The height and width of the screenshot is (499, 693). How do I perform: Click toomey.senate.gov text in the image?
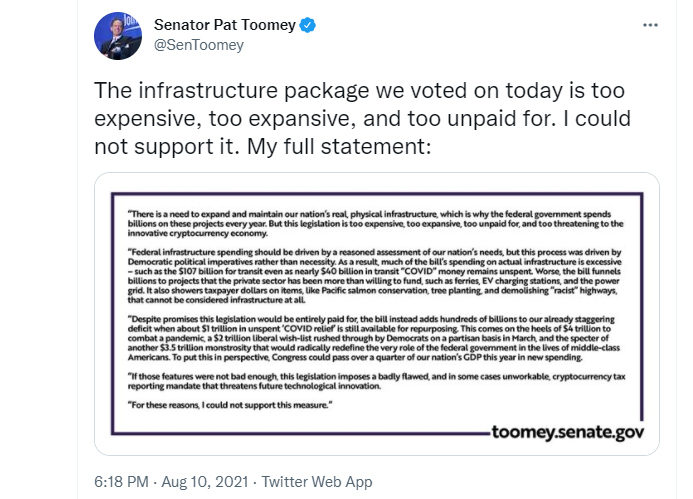[x=567, y=432]
